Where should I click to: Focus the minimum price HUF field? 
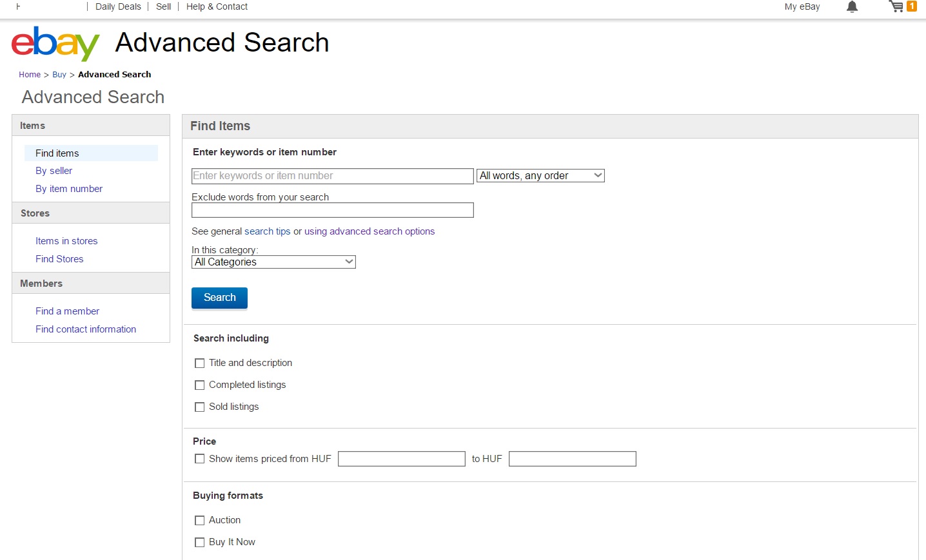(402, 459)
